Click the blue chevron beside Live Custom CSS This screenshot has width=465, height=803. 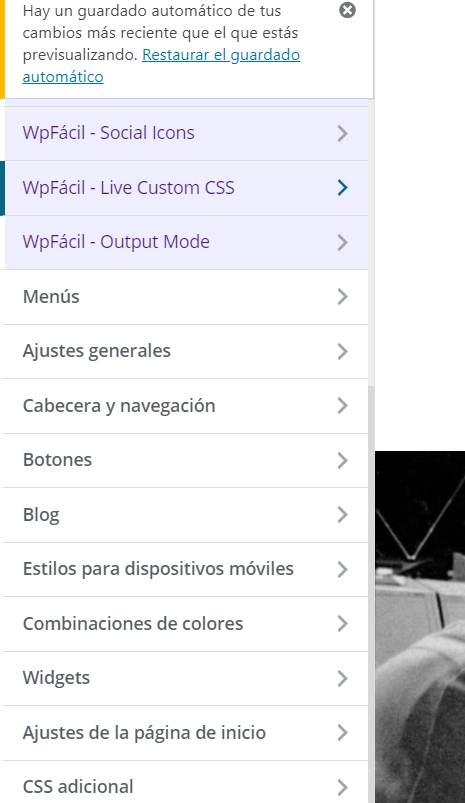[x=343, y=188]
